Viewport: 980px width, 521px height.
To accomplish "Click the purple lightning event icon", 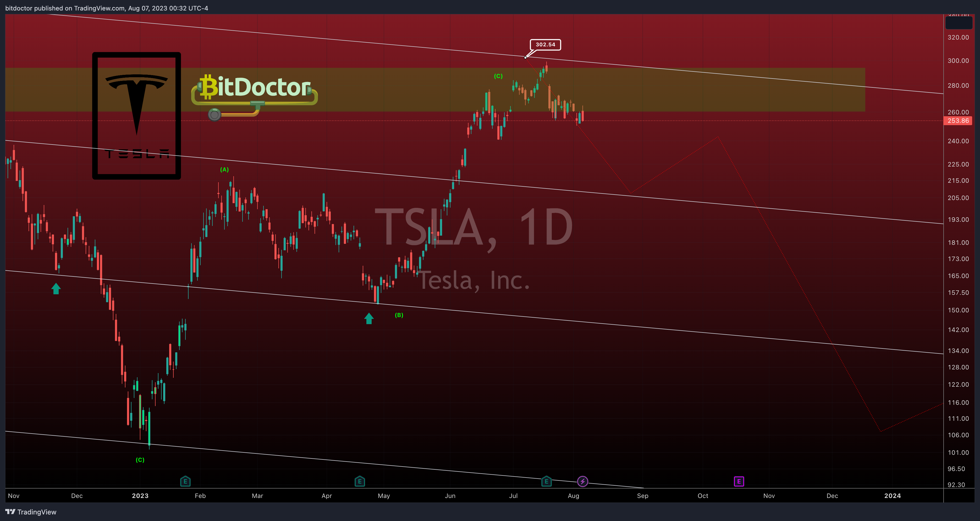I will click(582, 481).
